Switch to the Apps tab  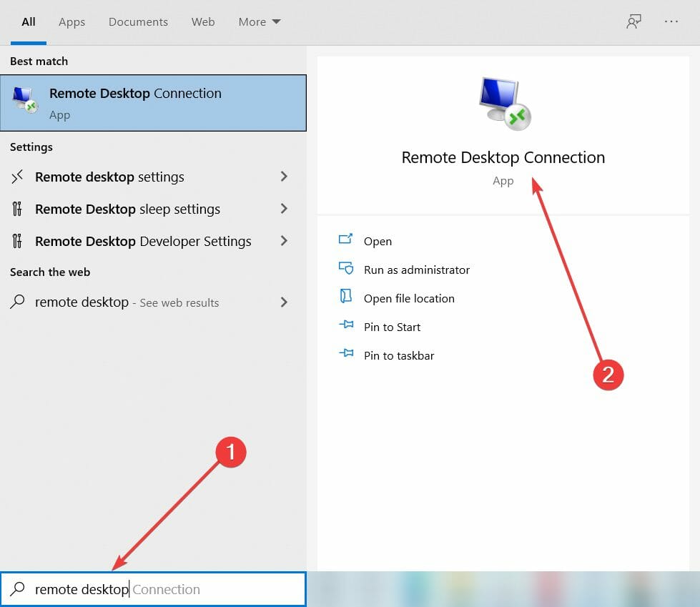click(x=72, y=21)
